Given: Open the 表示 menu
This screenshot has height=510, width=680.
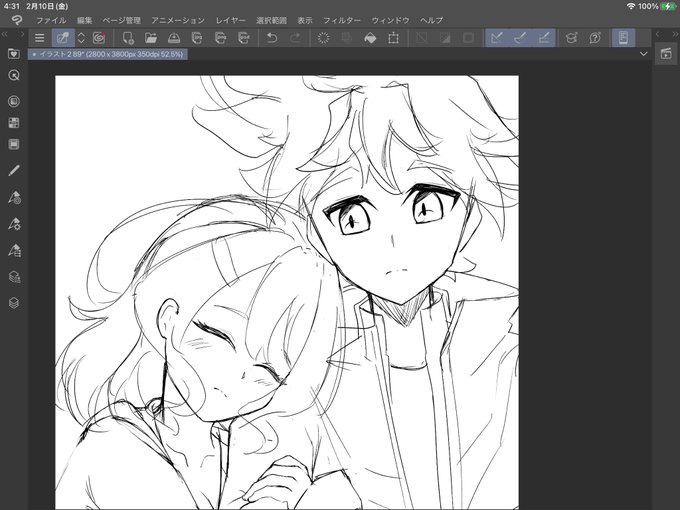Looking at the screenshot, I should 305,20.
